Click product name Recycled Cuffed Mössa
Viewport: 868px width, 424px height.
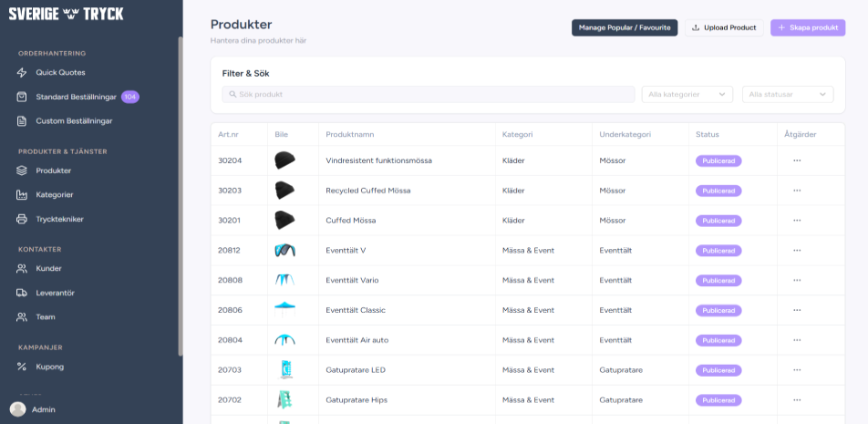(368, 191)
